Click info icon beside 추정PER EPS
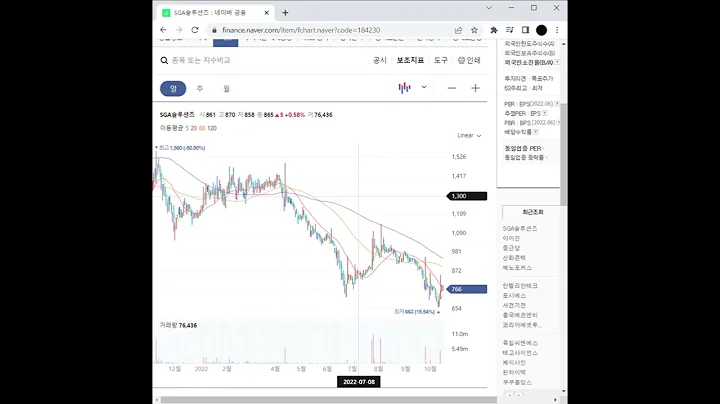 pyautogui.click(x=544, y=113)
